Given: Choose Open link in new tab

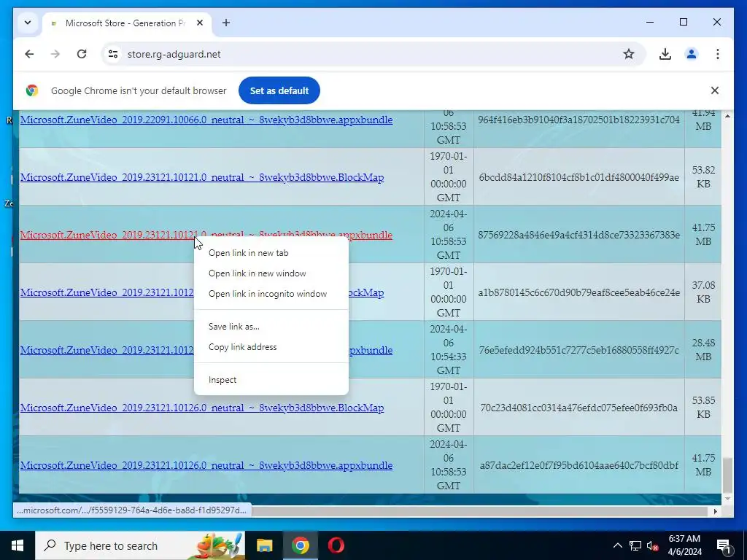Looking at the screenshot, I should [271, 253].
